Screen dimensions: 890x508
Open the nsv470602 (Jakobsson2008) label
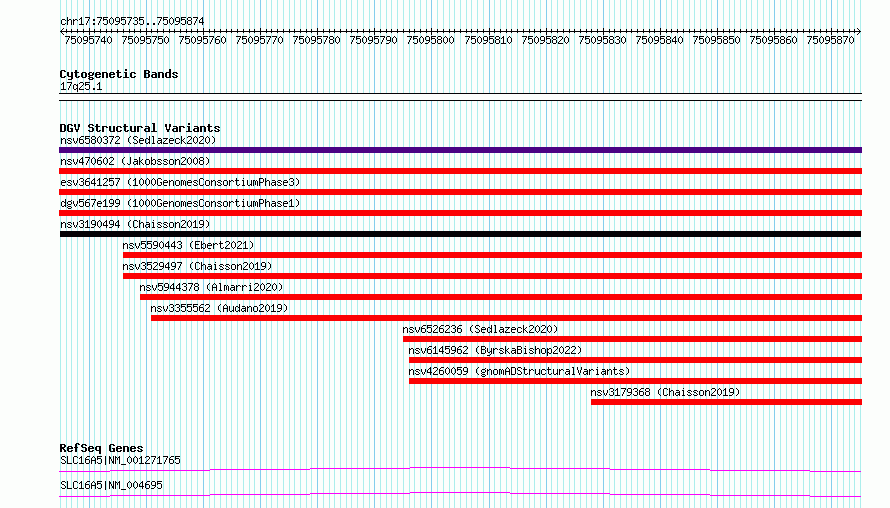[x=135, y=161]
